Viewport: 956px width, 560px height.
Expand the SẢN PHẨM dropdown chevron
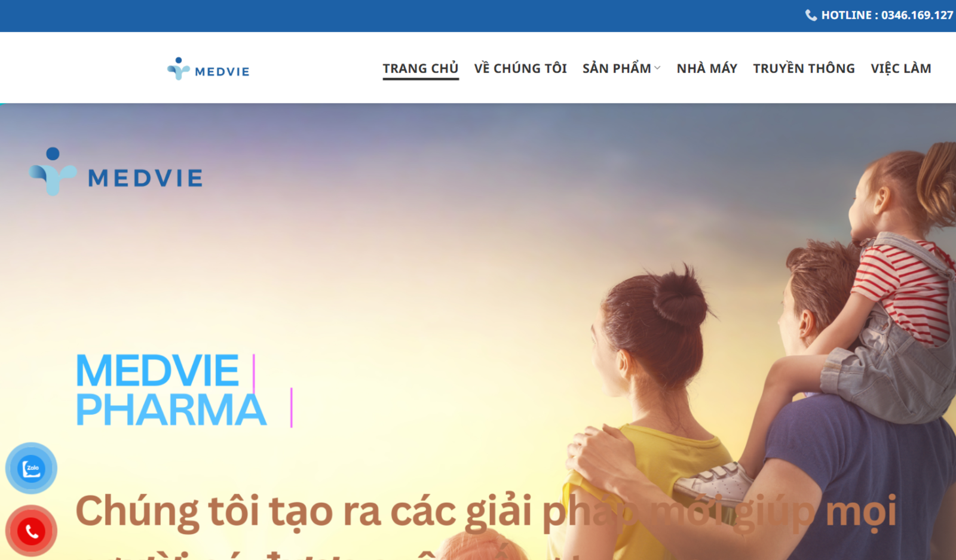[x=657, y=68]
